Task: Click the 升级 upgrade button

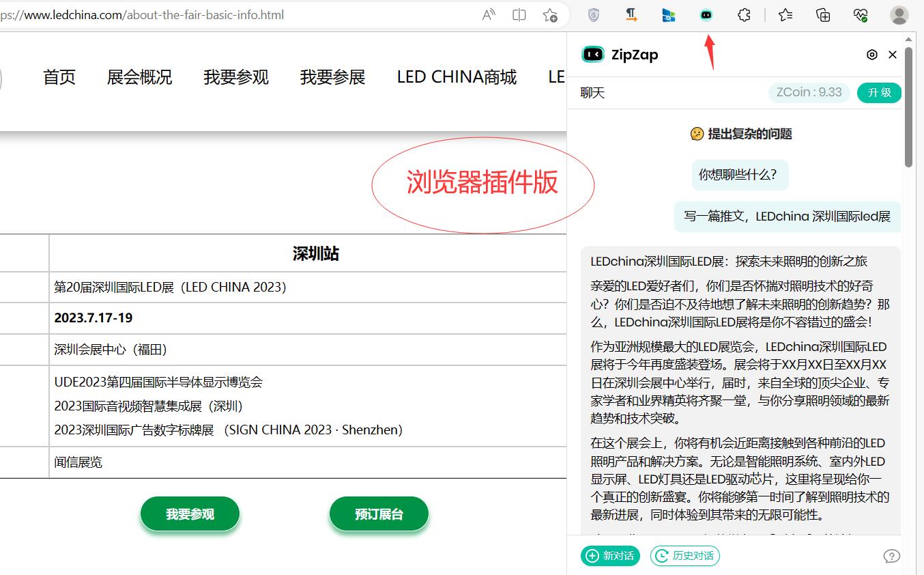Action: (879, 93)
